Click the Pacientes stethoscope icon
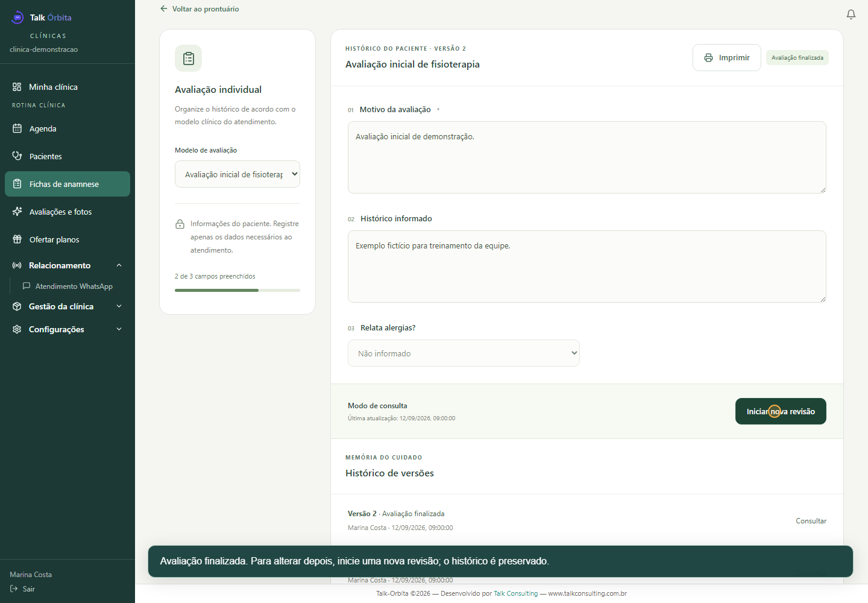Viewport: 868px width, 603px height. point(17,156)
